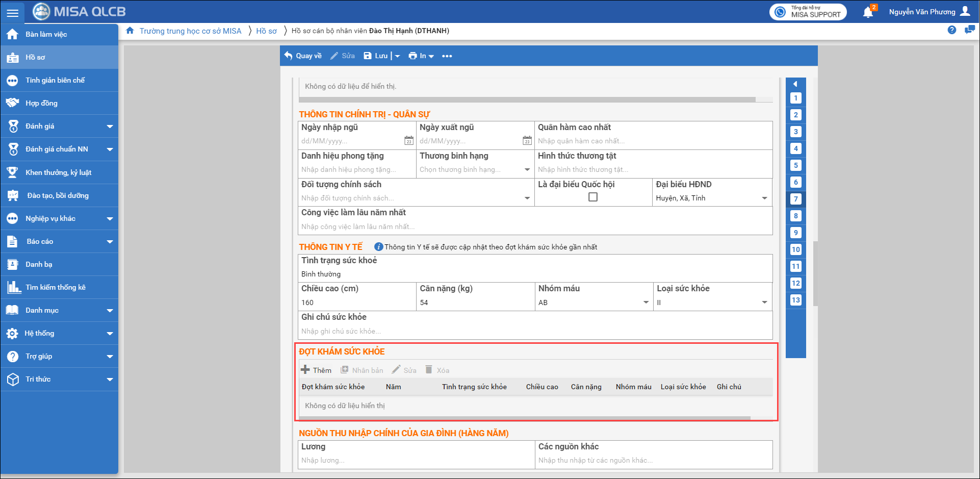Click the Ghi chú sức khỏe input field

click(x=534, y=331)
